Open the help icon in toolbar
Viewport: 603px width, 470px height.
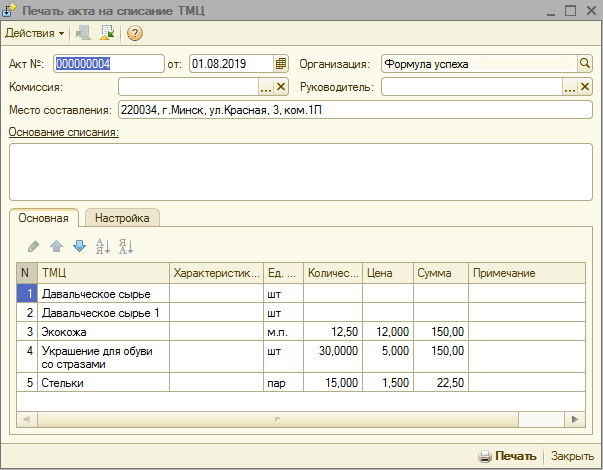pos(135,33)
